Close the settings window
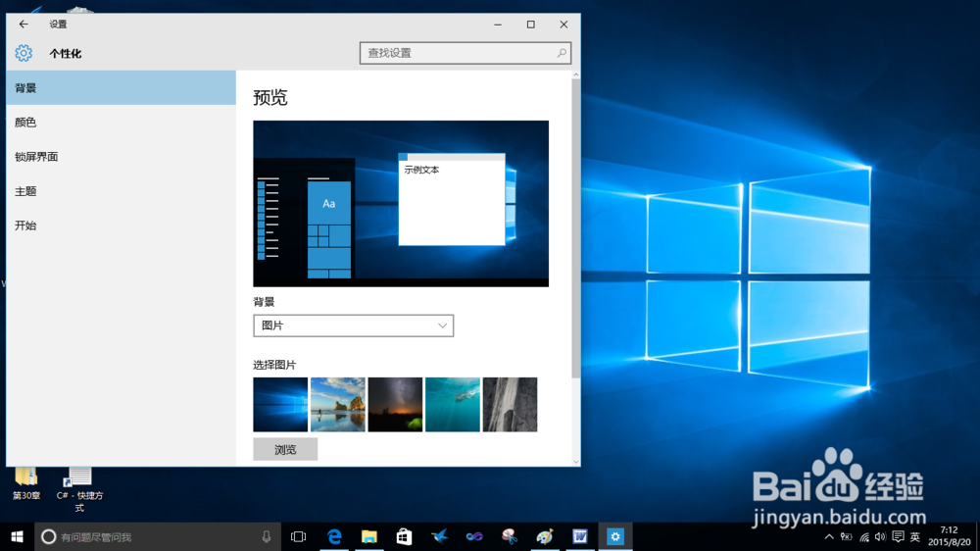Screen dimensions: 980x551 (563, 25)
